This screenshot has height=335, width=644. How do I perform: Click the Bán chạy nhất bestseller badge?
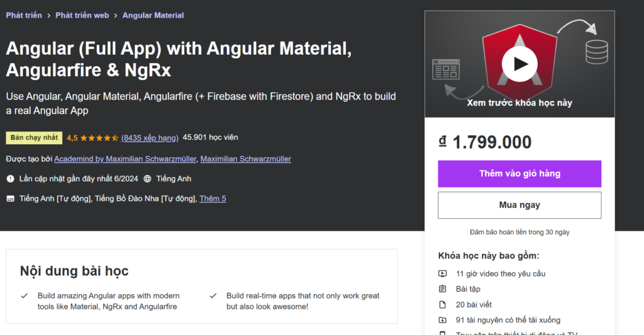(34, 138)
